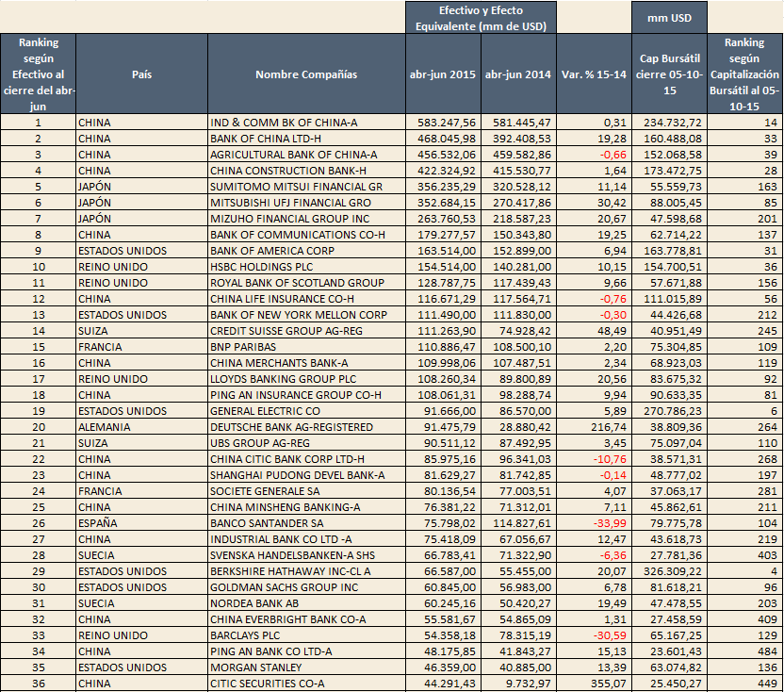
Task: Select the '355,07' variation value
Action: click(610, 683)
